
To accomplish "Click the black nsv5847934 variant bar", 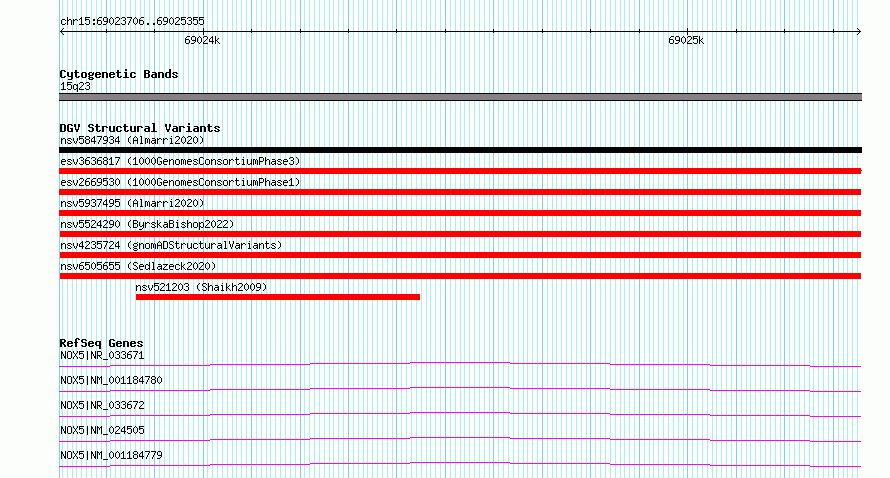I will (460, 150).
